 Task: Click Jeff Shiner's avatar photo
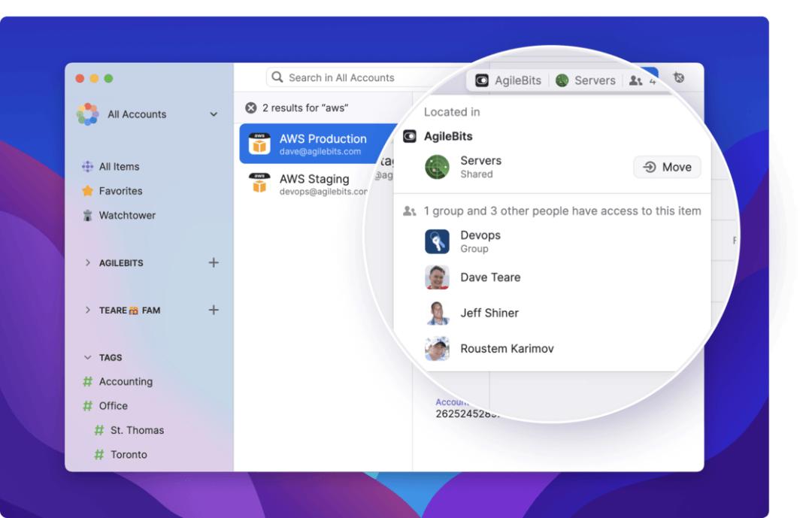click(437, 313)
